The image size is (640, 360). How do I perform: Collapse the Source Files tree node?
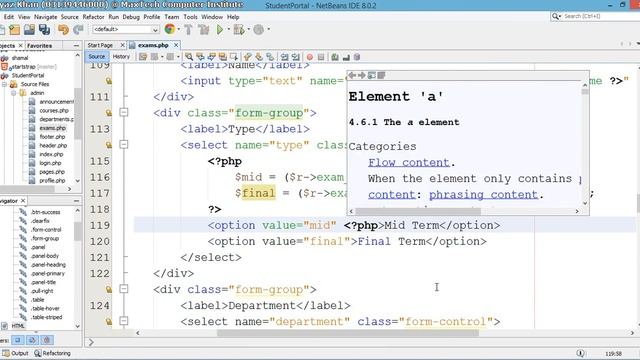pos(4,84)
